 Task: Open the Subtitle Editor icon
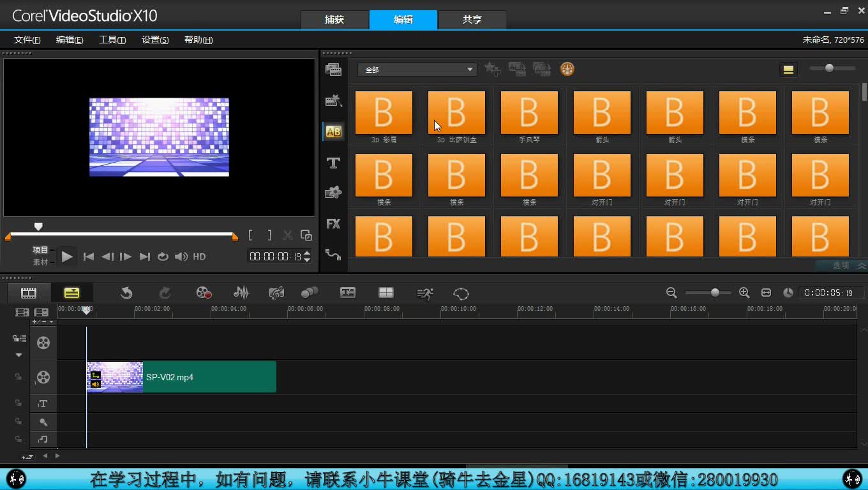coord(348,293)
